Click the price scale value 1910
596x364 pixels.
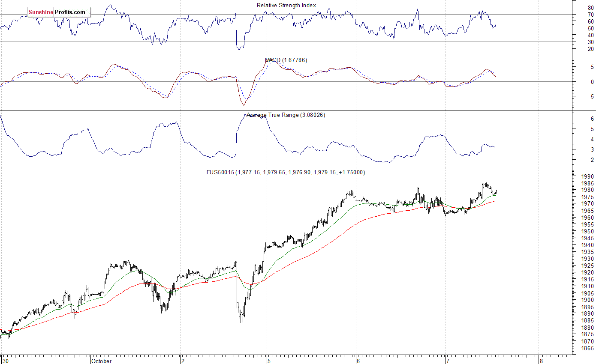point(588,286)
